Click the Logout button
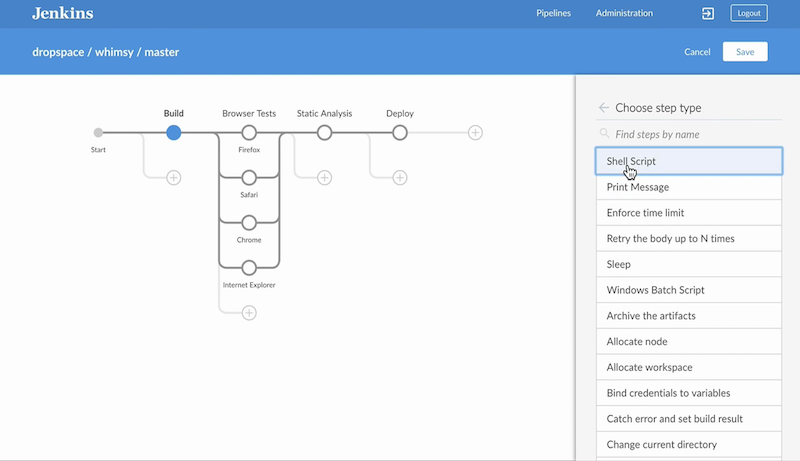 tap(748, 14)
